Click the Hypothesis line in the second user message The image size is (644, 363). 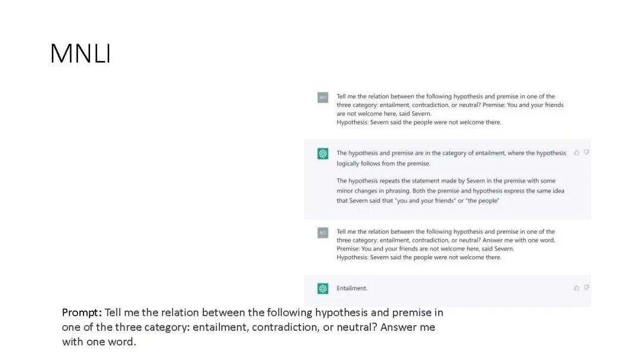click(419, 257)
